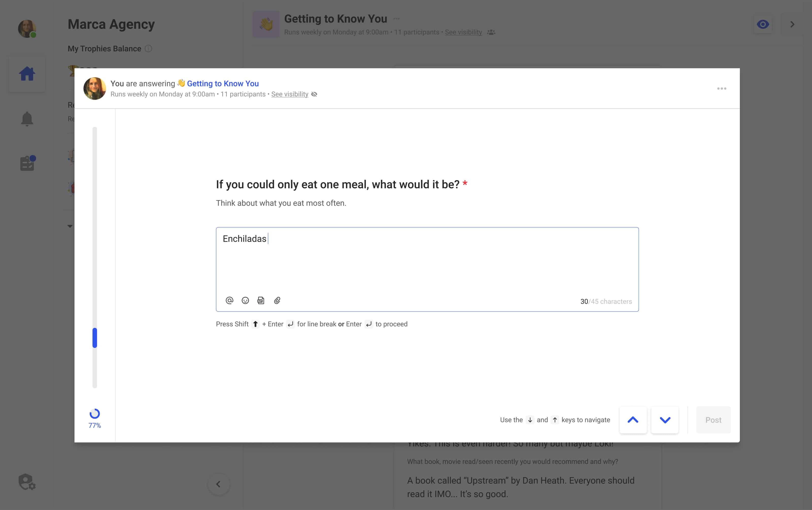Collapse the panel with the left chevron button
This screenshot has height=510, width=812.
coord(218,484)
